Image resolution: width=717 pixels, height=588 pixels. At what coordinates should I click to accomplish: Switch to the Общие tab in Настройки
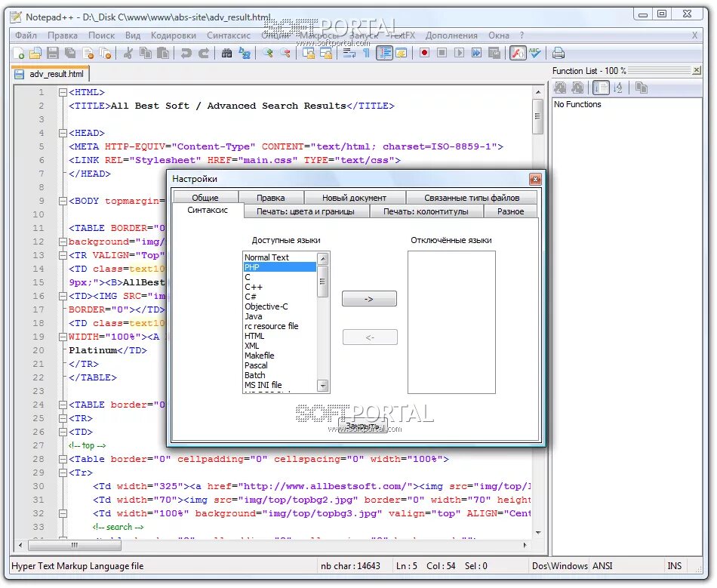tap(205, 198)
